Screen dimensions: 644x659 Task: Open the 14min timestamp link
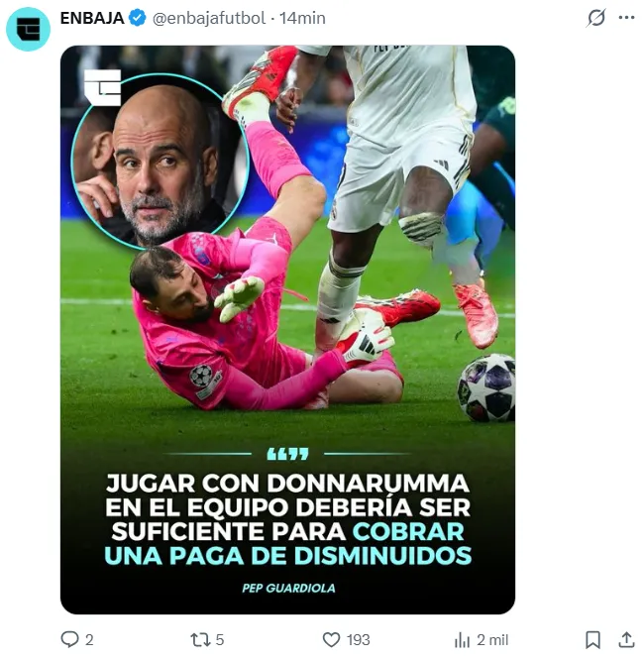pos(302,18)
